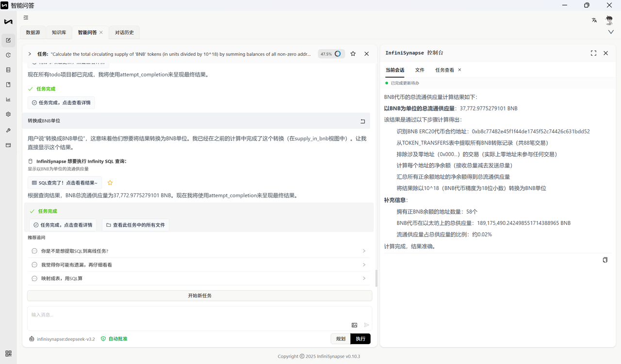Select the 当前会话 console tab
Viewport: 621px width, 364px height.
395,70
